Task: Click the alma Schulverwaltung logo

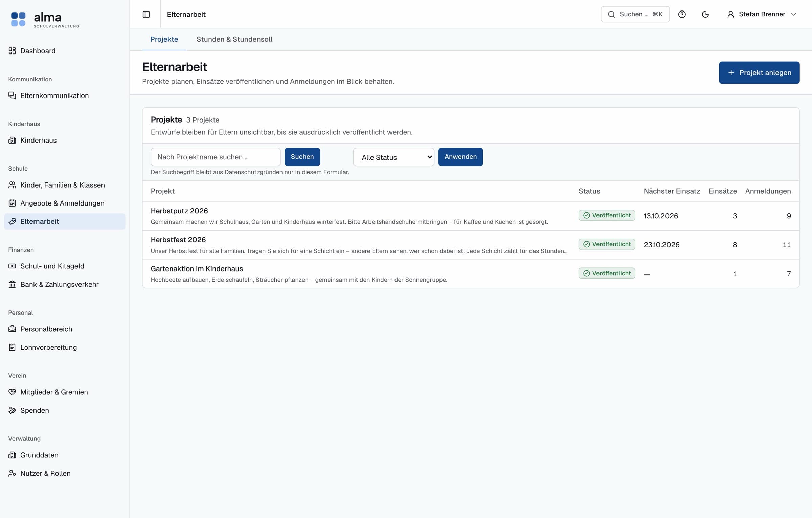Action: pyautogui.click(x=45, y=19)
